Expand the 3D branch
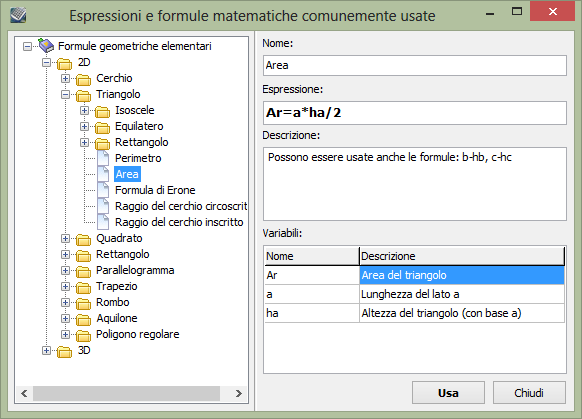This screenshot has width=582, height=419. pos(46,350)
